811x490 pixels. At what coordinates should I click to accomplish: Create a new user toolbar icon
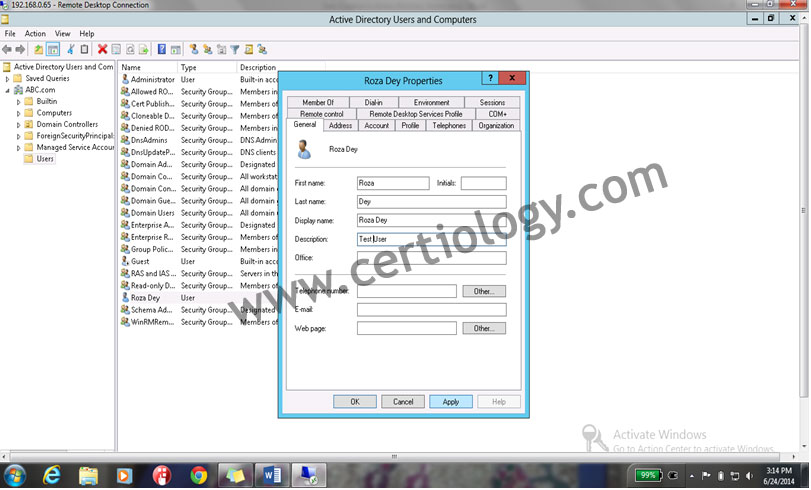pyautogui.click(x=194, y=50)
